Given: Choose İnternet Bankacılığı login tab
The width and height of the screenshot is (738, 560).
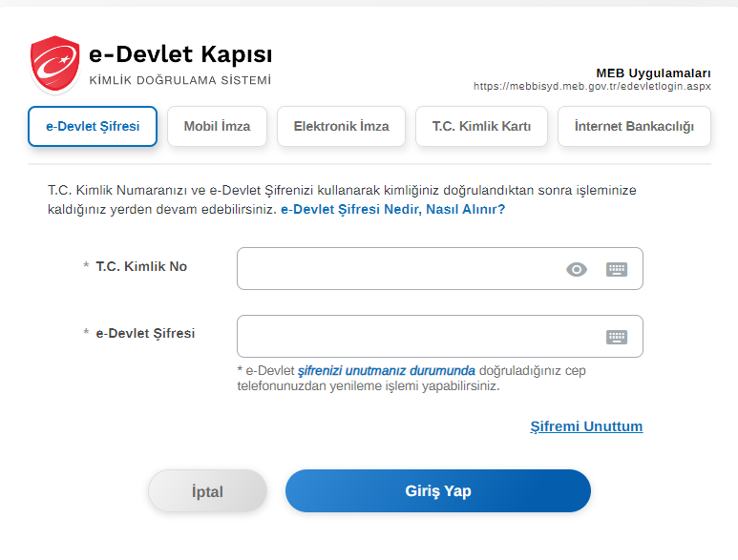Looking at the screenshot, I should 634,127.
